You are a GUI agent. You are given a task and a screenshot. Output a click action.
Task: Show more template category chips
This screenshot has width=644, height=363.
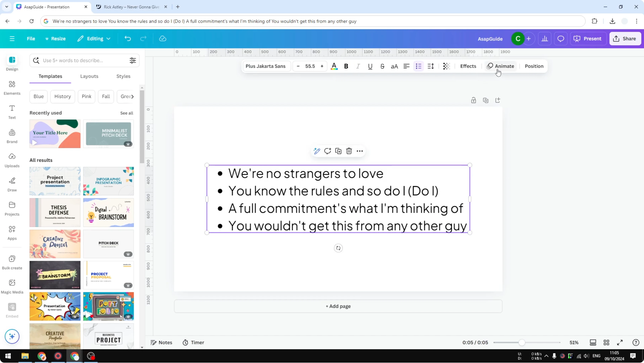click(x=133, y=96)
